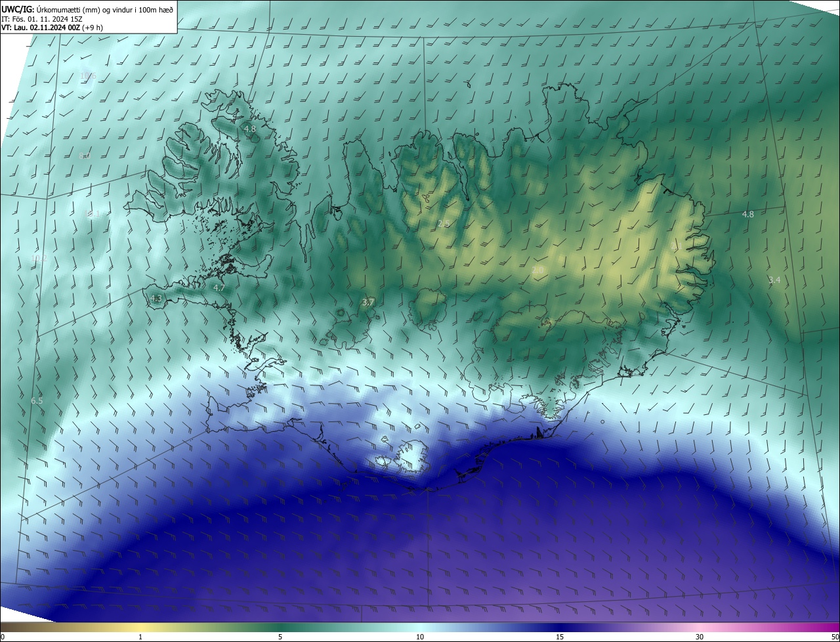Click the colorbar tick label 15
The image size is (840, 642).
[x=560, y=637]
